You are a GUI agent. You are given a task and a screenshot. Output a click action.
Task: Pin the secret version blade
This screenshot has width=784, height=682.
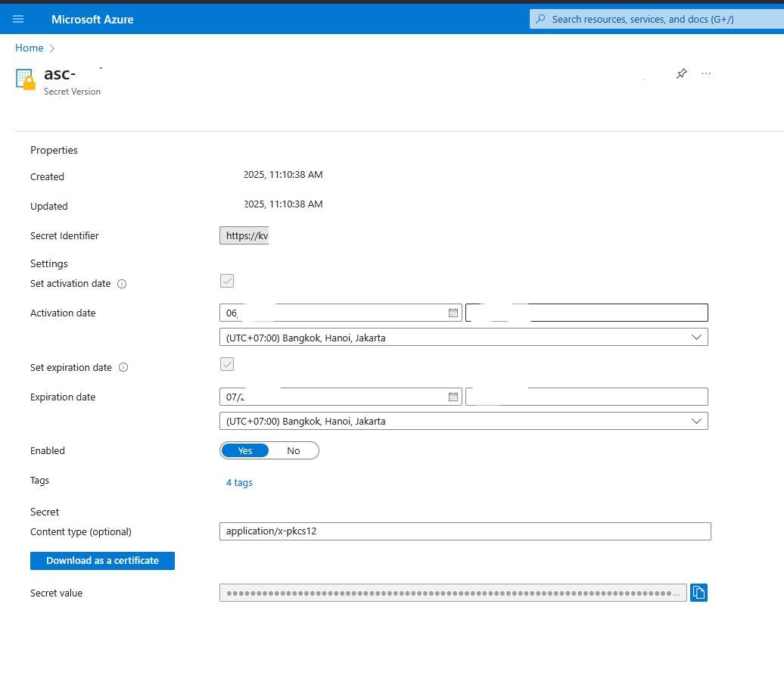coord(682,73)
